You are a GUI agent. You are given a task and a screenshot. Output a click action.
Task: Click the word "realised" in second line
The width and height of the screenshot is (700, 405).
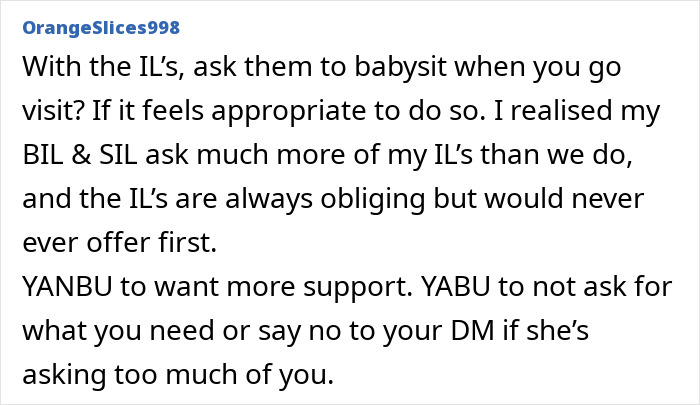[562, 111]
